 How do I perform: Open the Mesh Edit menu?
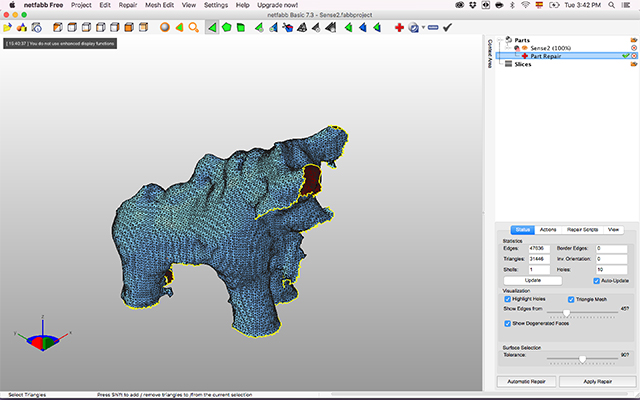(x=159, y=5)
